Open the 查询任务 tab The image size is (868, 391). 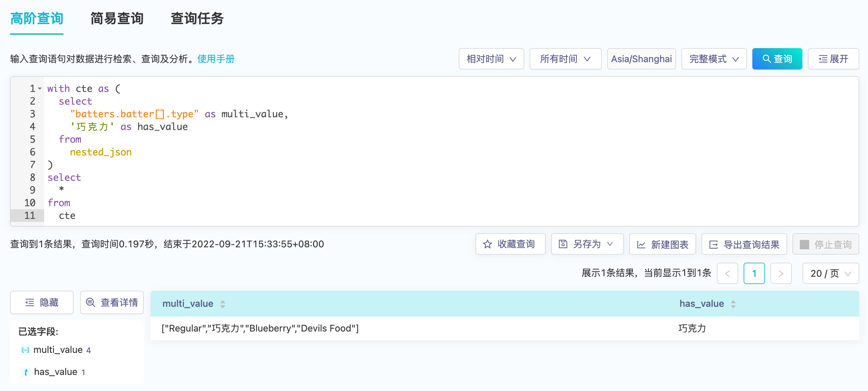tap(197, 18)
